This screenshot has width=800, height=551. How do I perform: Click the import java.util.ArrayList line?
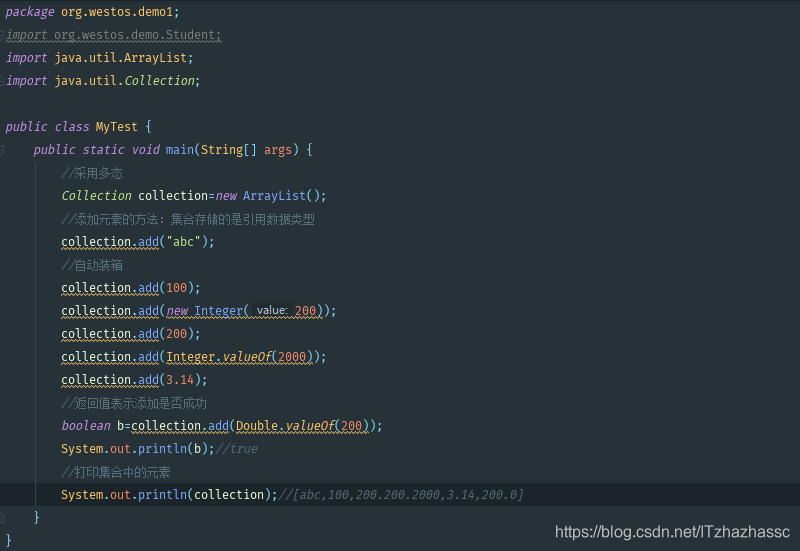click(99, 58)
